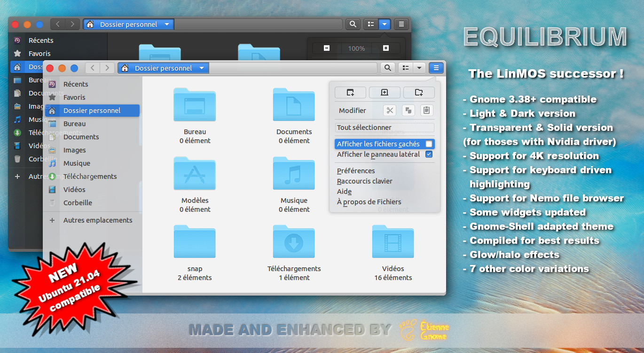Go back in dark window
644x353 pixels.
coord(58,24)
